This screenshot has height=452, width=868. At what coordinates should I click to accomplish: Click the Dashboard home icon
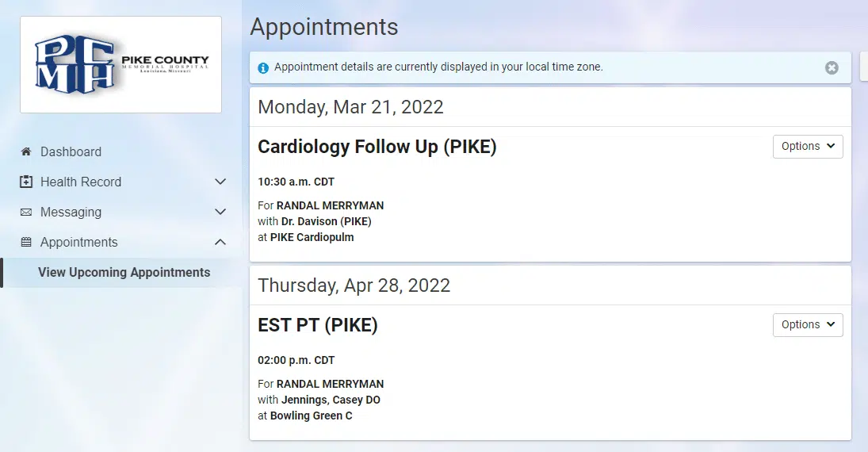[26, 151]
